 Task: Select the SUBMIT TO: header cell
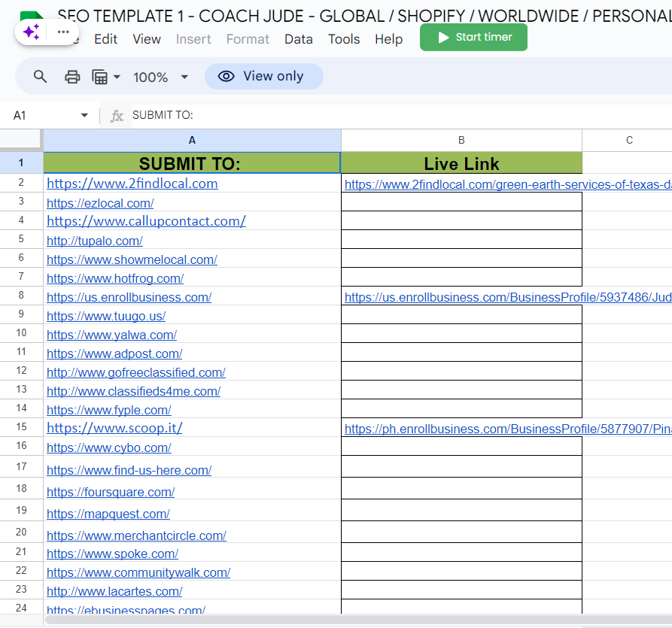point(192,162)
